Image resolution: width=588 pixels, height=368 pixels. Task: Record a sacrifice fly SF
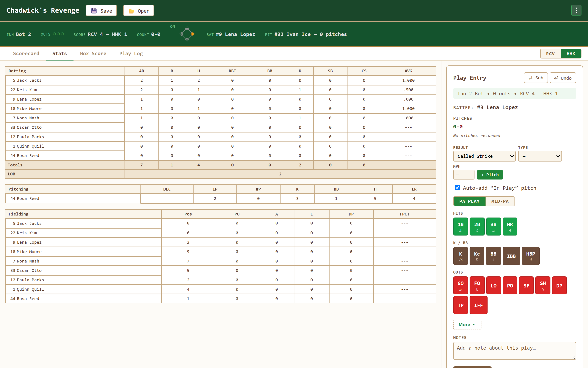(526, 285)
